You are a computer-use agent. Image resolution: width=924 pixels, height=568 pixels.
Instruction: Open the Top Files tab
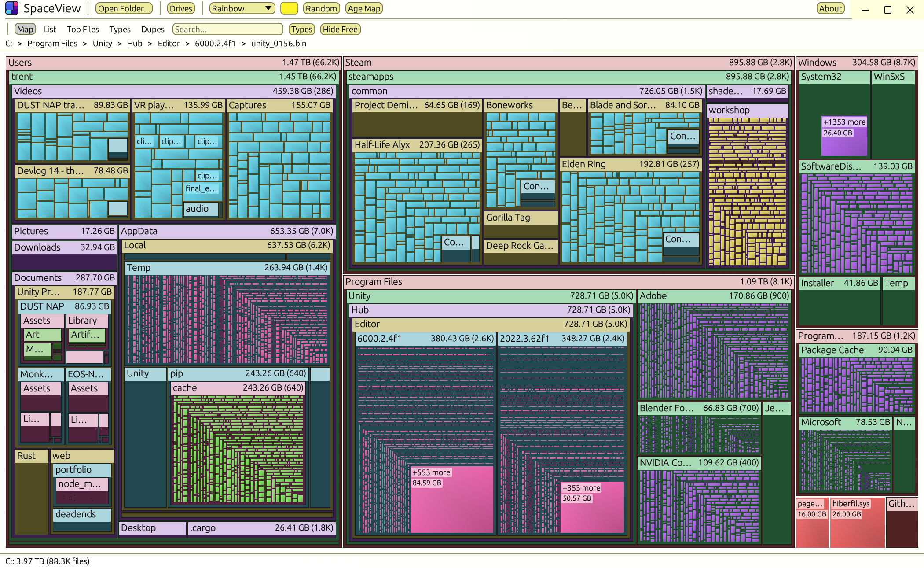(x=83, y=29)
